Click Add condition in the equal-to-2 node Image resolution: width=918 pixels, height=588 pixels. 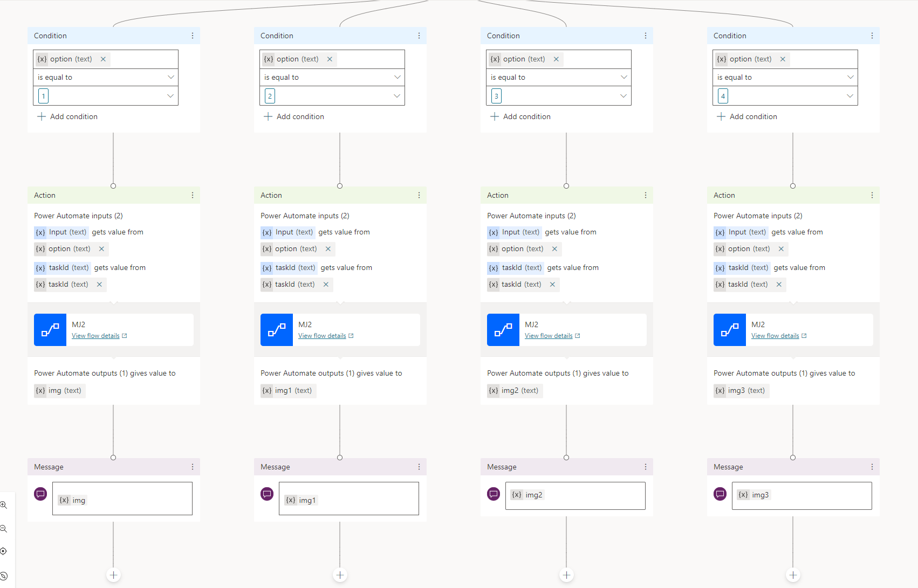click(294, 116)
